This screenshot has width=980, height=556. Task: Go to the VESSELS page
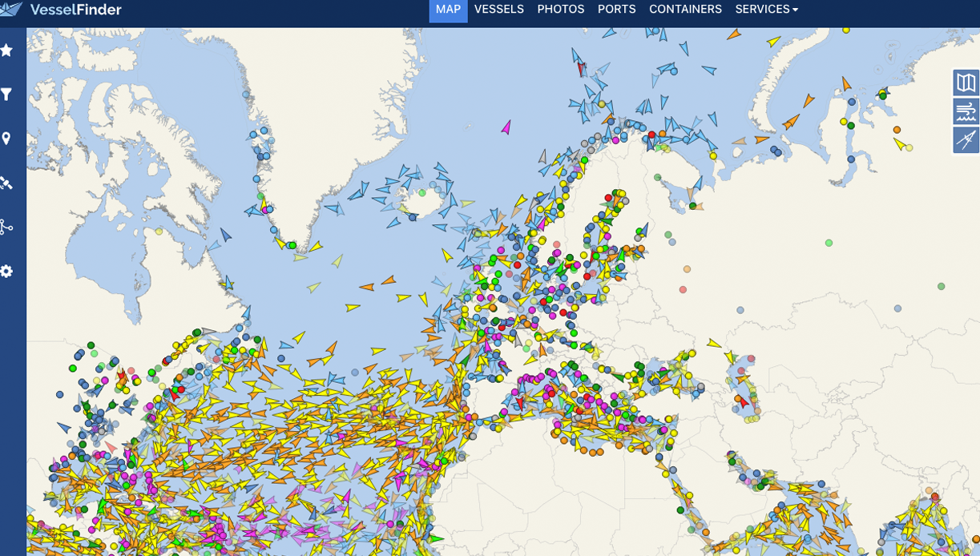pyautogui.click(x=498, y=10)
